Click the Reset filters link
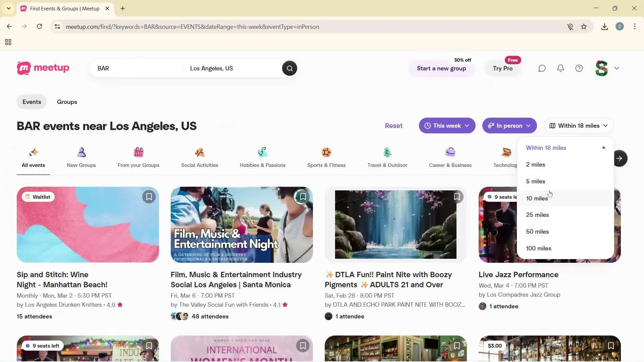This screenshot has height=362, width=644. pyautogui.click(x=393, y=125)
